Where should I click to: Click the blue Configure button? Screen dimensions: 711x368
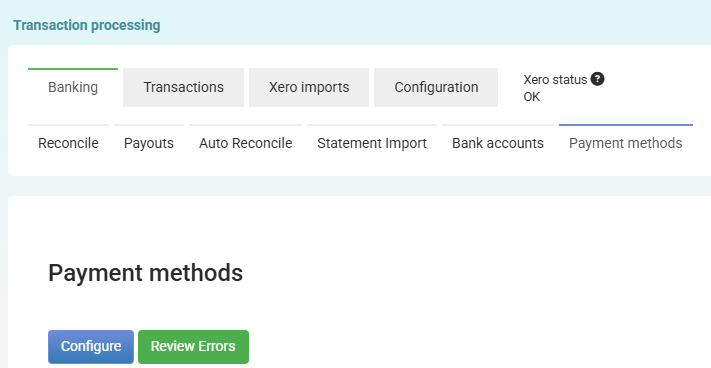91,346
